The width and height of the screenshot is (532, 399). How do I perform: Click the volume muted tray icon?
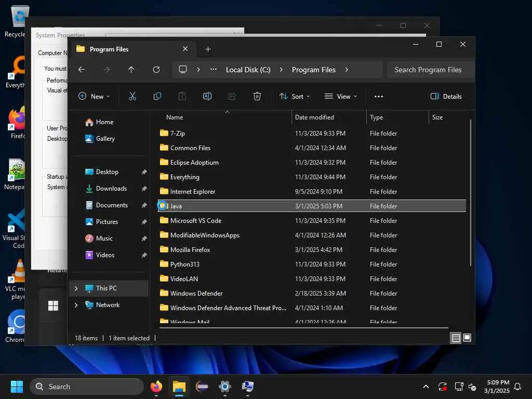coord(472,387)
